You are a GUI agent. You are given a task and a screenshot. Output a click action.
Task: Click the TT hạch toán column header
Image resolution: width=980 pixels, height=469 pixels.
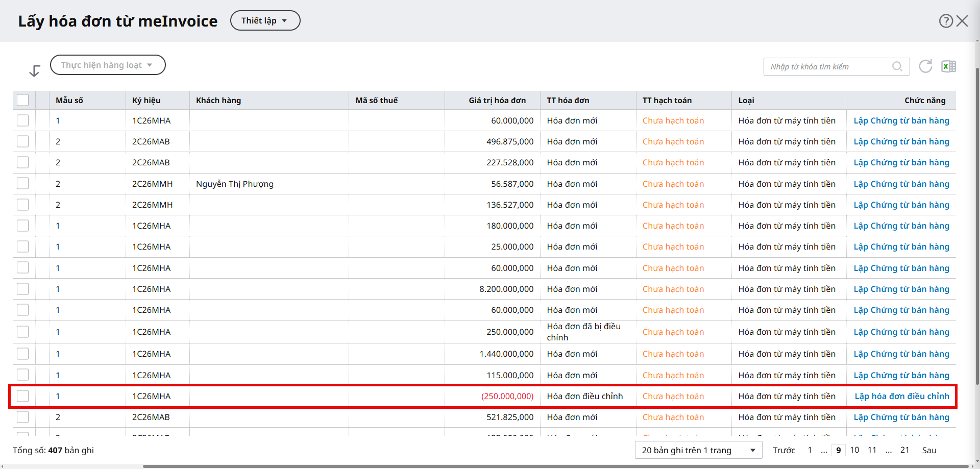[x=684, y=100]
